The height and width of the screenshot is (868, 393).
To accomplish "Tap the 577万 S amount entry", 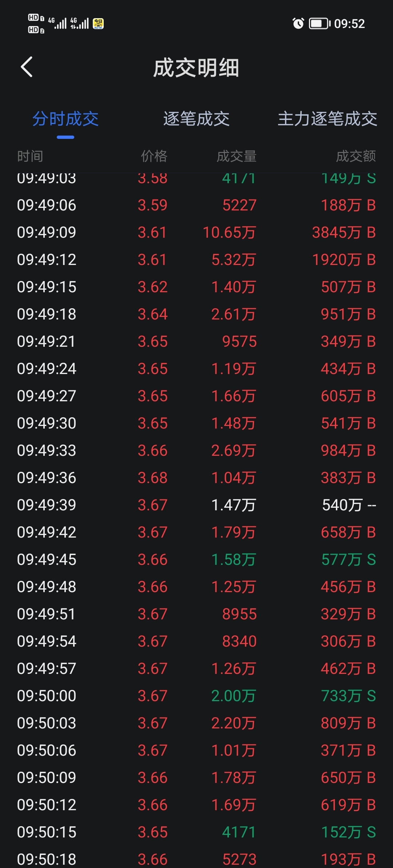I will [x=349, y=559].
